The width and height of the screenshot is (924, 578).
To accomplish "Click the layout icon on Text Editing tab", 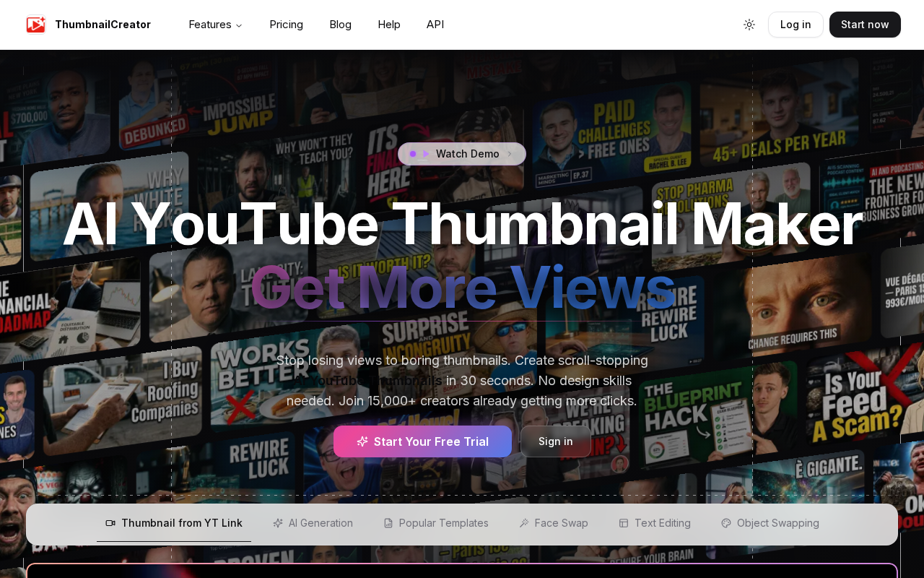I will coord(624,523).
